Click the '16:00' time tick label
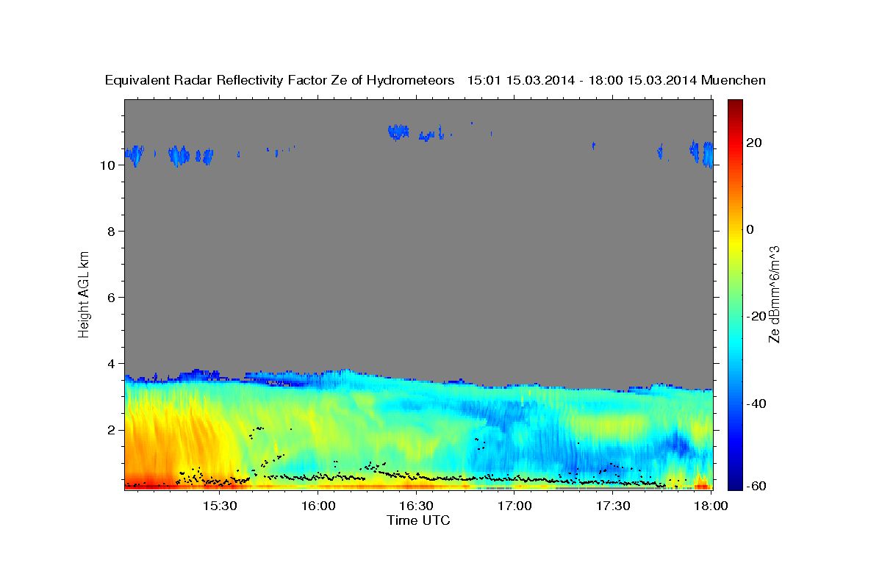 click(318, 506)
